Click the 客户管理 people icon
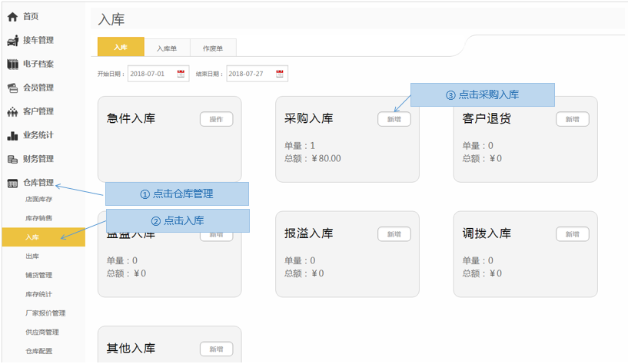This screenshot has height=364, width=628. (12, 112)
